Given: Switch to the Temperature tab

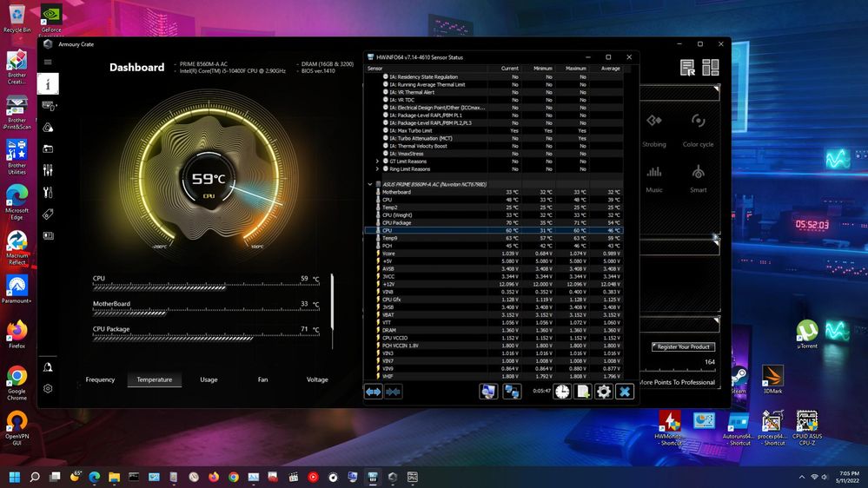Looking at the screenshot, I should (x=155, y=379).
